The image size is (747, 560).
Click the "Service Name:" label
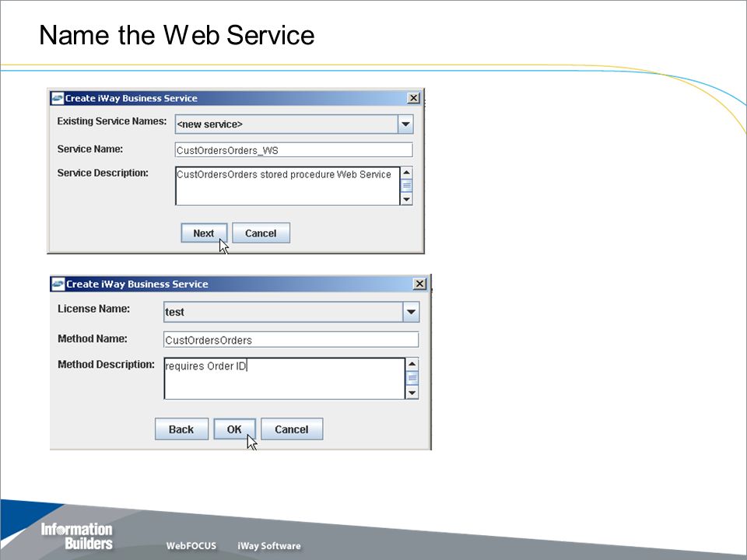(x=90, y=149)
